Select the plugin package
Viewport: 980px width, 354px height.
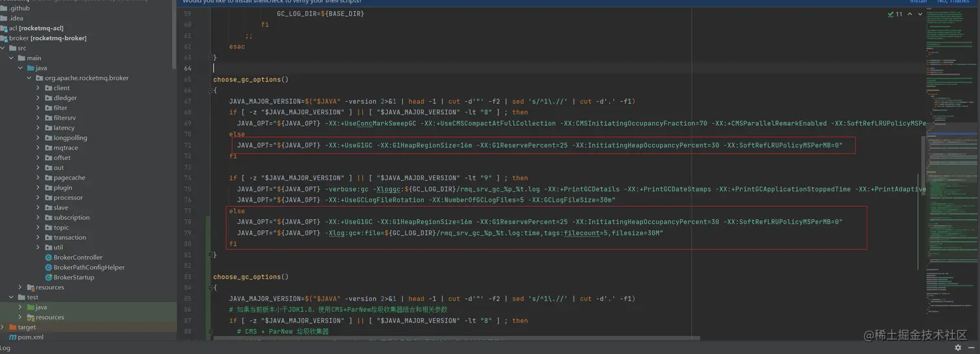(63, 187)
